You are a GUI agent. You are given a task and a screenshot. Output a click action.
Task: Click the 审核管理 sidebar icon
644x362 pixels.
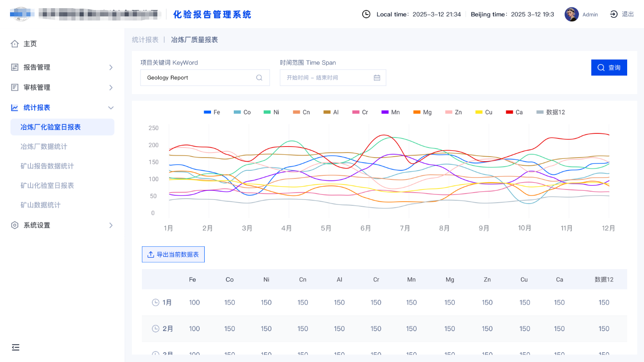(15, 87)
